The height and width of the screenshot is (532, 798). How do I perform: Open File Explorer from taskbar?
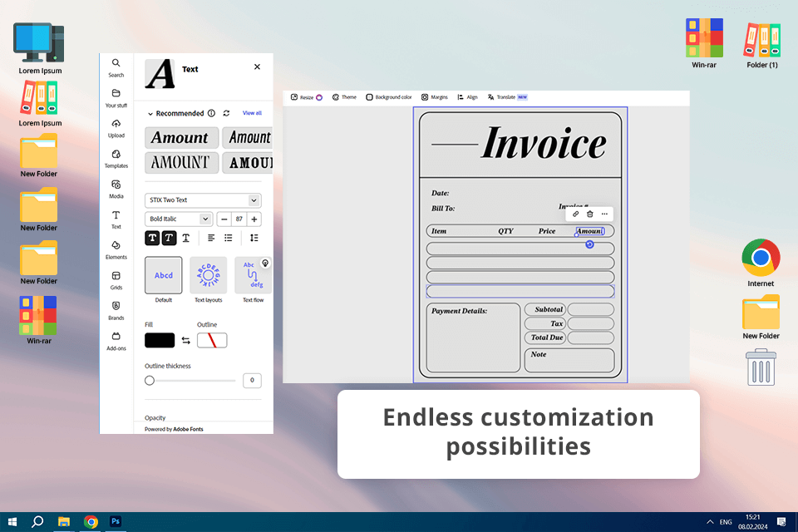click(64, 522)
